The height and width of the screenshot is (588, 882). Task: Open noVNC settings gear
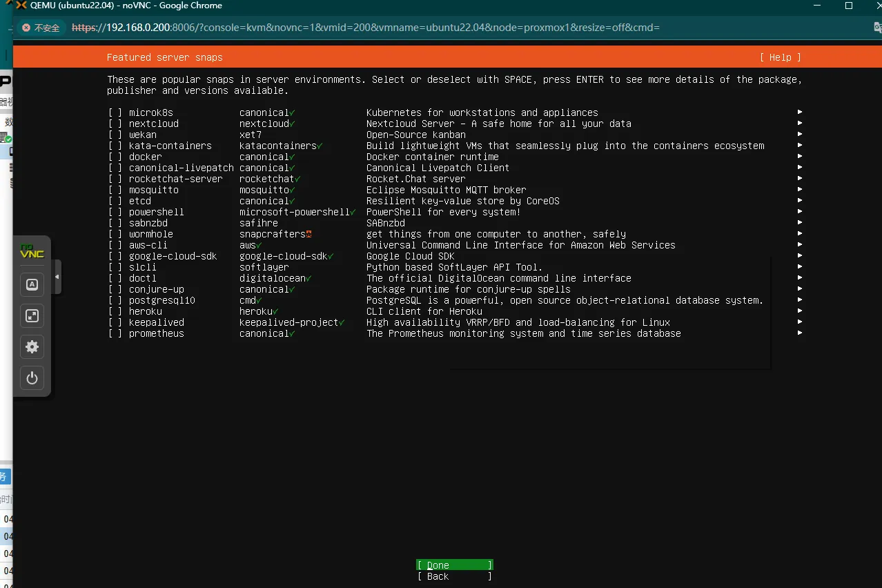click(x=32, y=346)
